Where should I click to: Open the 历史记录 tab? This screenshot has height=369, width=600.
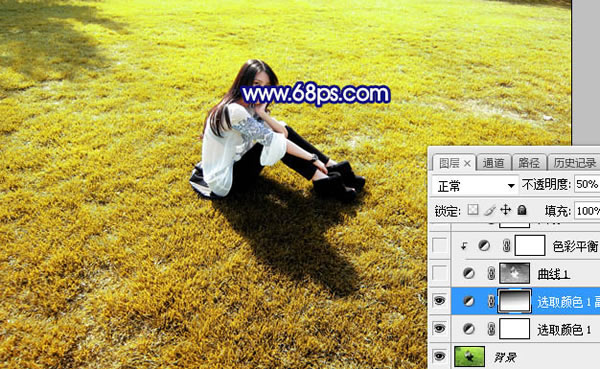point(574,163)
